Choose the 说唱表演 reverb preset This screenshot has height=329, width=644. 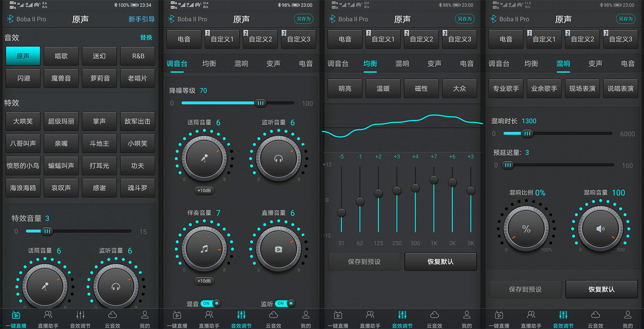point(621,88)
